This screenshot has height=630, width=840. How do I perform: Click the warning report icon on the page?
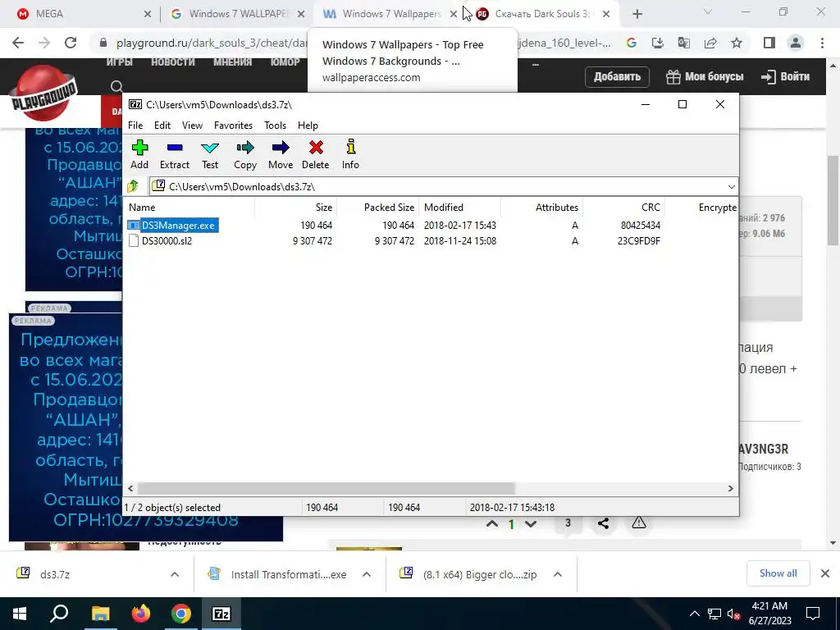coord(638,523)
